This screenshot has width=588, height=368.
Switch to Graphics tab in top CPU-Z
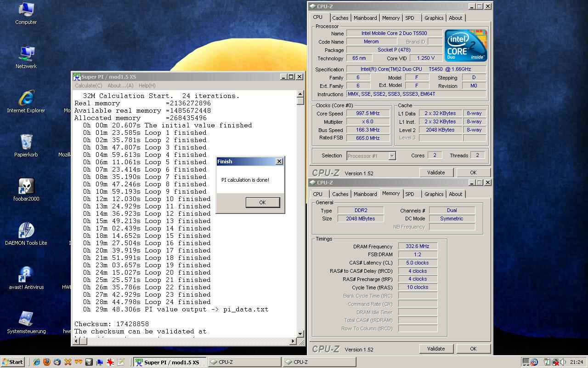click(x=434, y=18)
